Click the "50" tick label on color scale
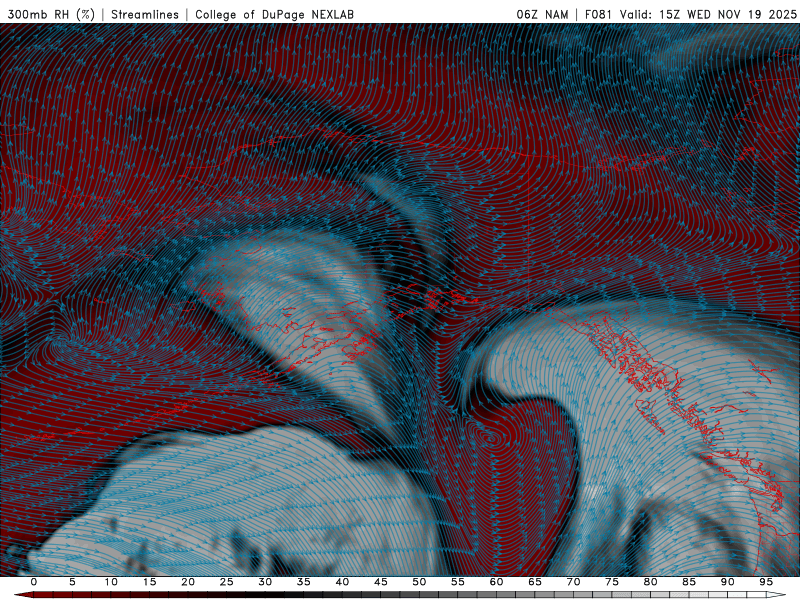Image resolution: width=800 pixels, height=600 pixels. [419, 582]
